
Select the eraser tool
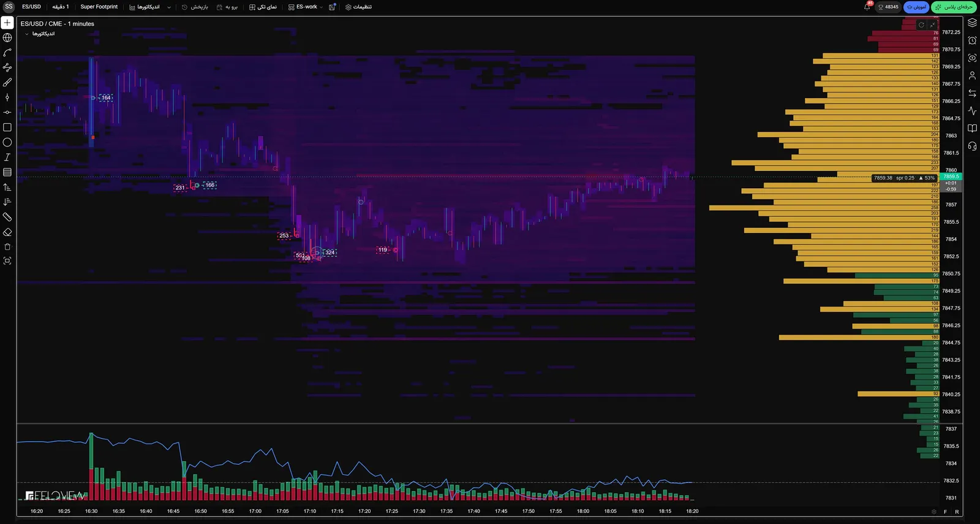tap(7, 232)
